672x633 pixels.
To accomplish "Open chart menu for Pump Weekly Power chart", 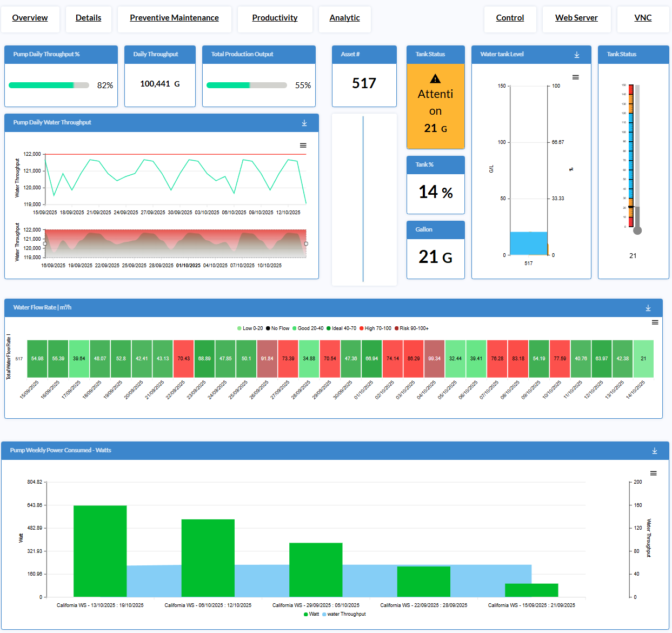I will tap(653, 473).
